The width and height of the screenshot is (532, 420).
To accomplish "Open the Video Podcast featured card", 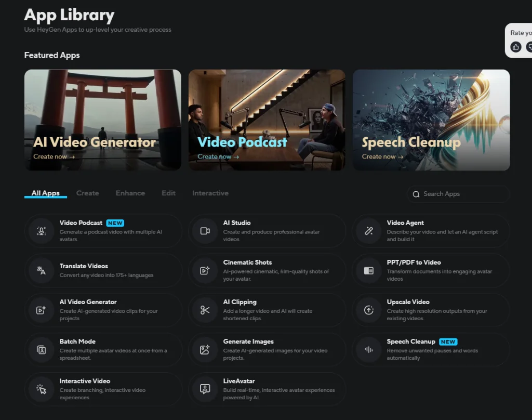I will tap(267, 120).
